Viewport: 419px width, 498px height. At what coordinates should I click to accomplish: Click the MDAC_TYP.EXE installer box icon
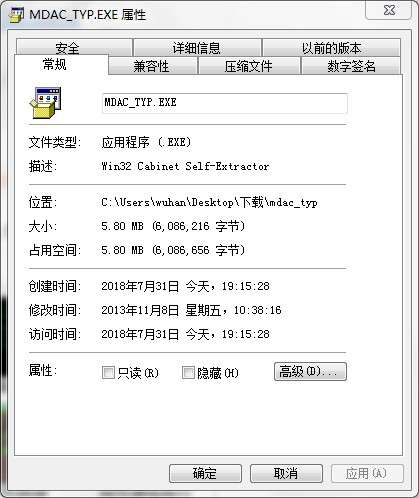[45, 102]
